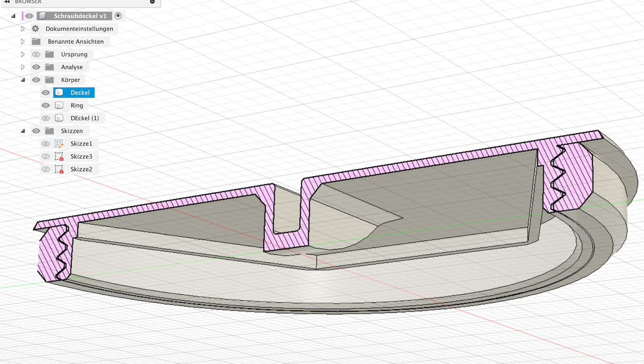This screenshot has width=644, height=364.
Task: Collapse the Skizzen folder
Action: pos(23,131)
